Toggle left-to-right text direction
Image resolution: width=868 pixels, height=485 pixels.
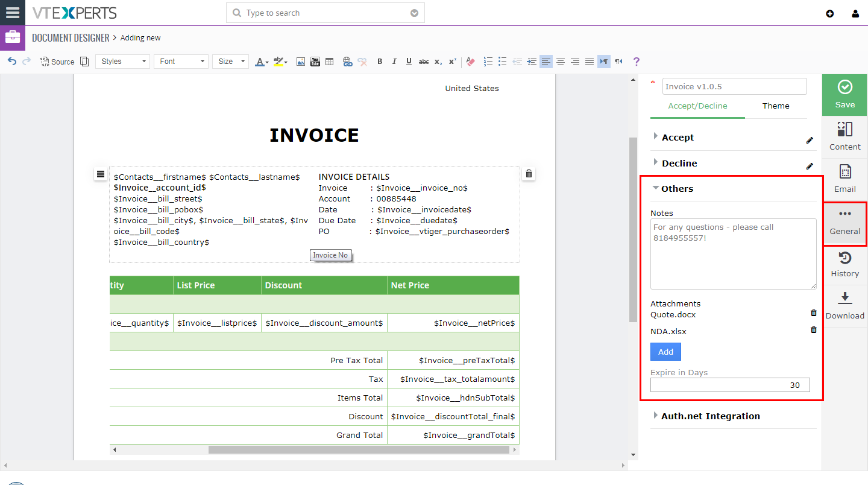[x=604, y=62]
